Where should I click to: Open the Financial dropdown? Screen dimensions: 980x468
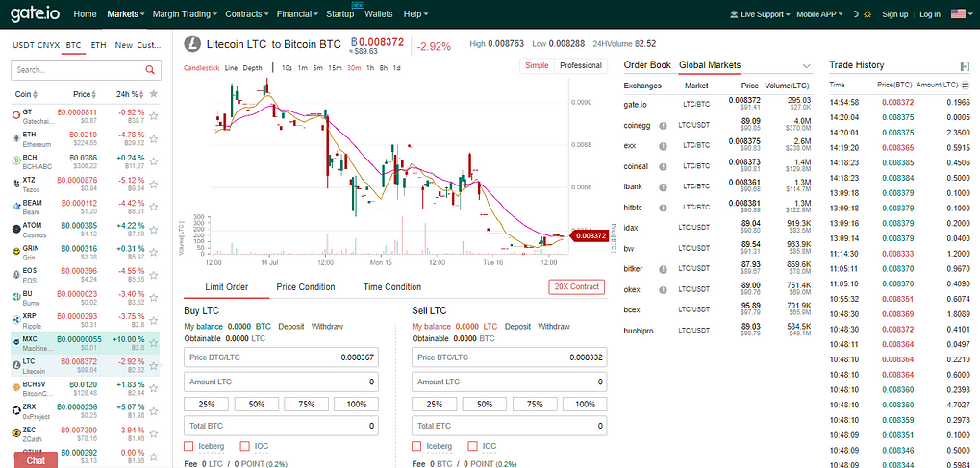[297, 13]
